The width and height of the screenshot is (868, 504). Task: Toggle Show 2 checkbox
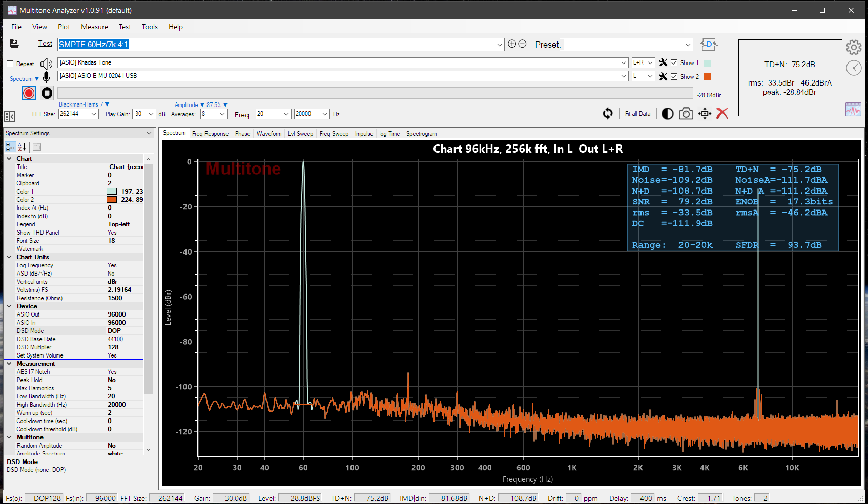click(x=674, y=77)
